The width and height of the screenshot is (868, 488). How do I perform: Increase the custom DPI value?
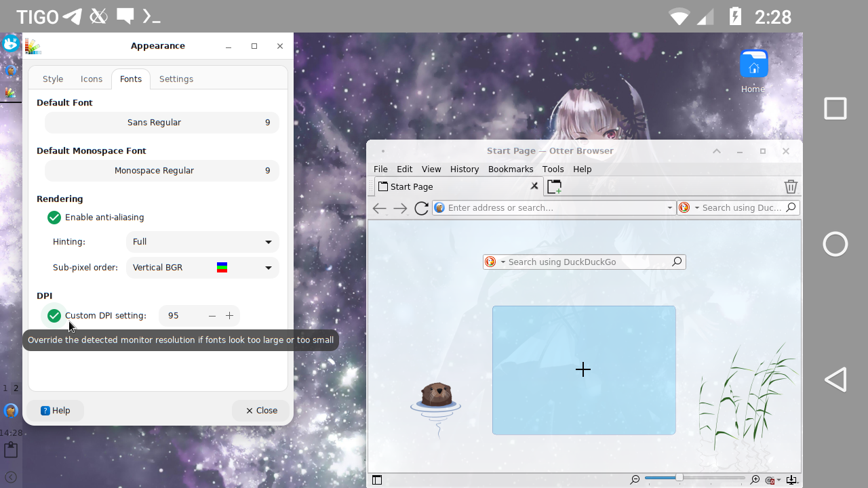(x=230, y=316)
